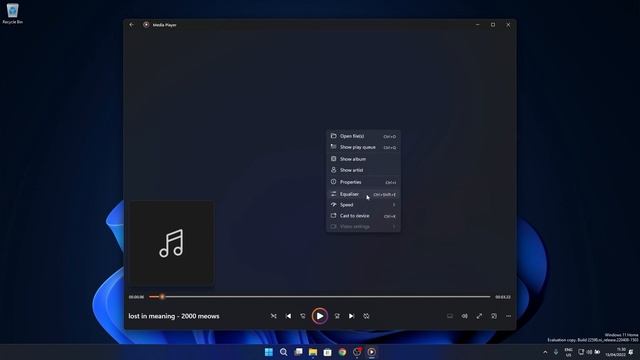Minimize the Media Player window

coord(478,25)
